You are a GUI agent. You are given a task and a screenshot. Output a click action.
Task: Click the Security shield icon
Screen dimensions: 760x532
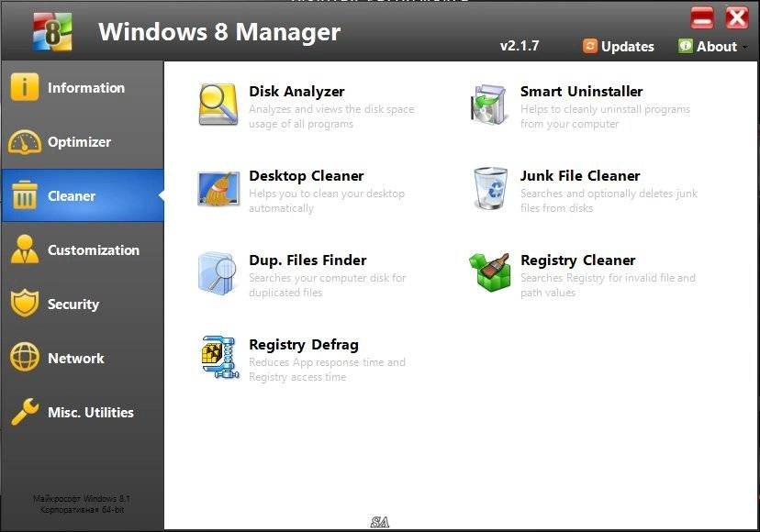tap(24, 304)
